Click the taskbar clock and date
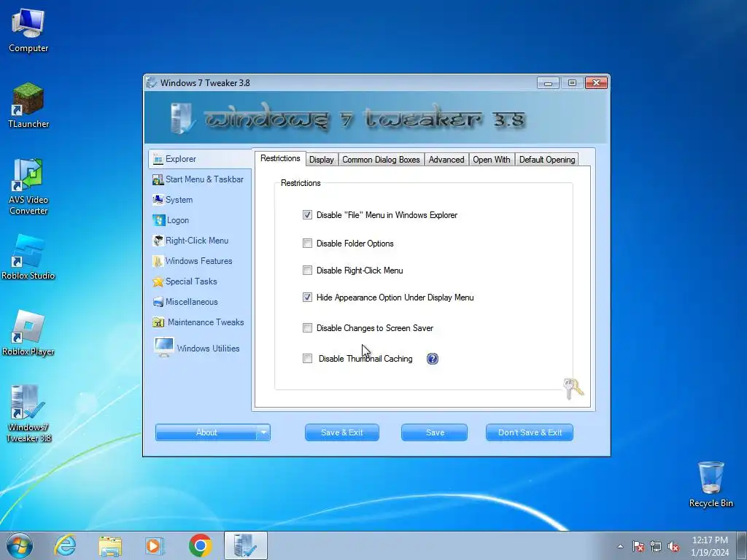This screenshot has width=747, height=560. (710, 546)
